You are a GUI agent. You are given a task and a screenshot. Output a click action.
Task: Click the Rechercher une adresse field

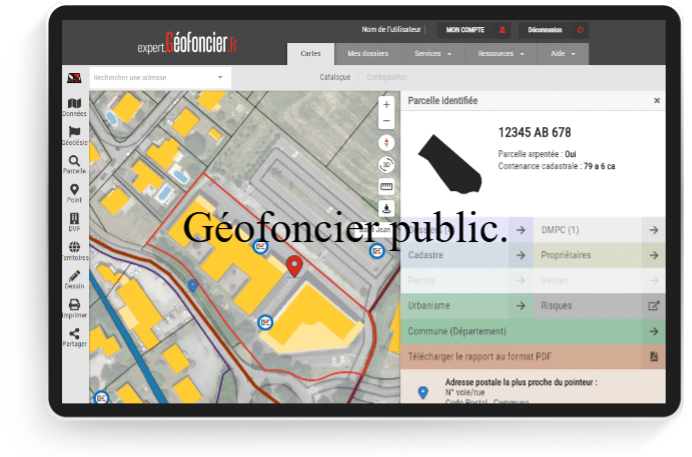pyautogui.click(x=160, y=78)
